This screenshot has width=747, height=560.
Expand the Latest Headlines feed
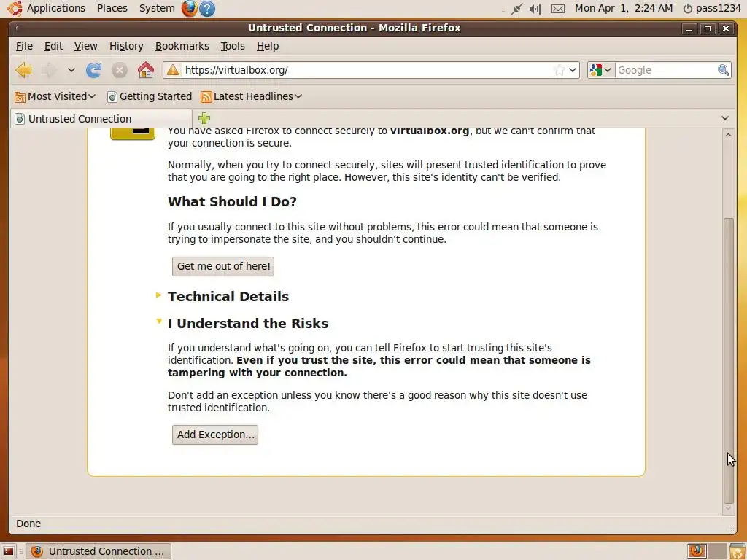[252, 96]
